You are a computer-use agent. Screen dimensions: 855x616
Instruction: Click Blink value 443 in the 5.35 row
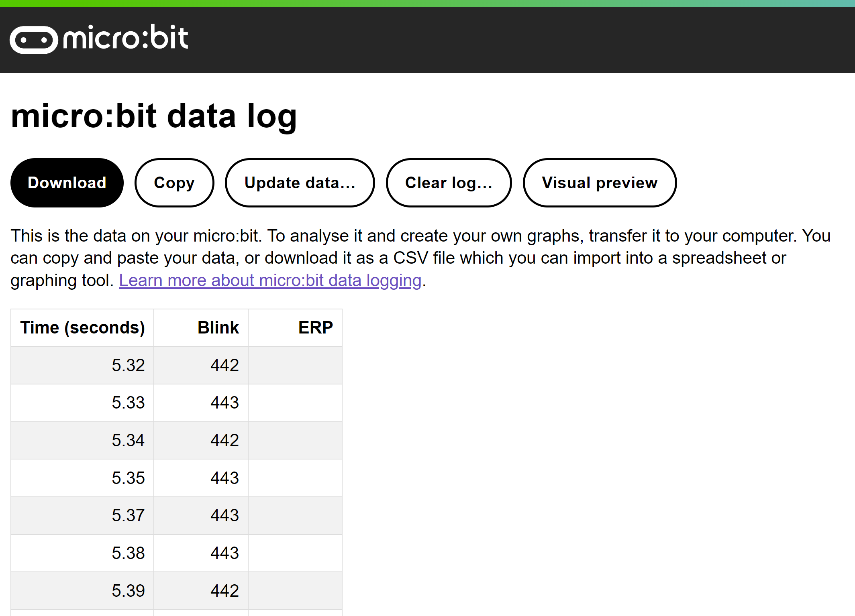point(224,478)
